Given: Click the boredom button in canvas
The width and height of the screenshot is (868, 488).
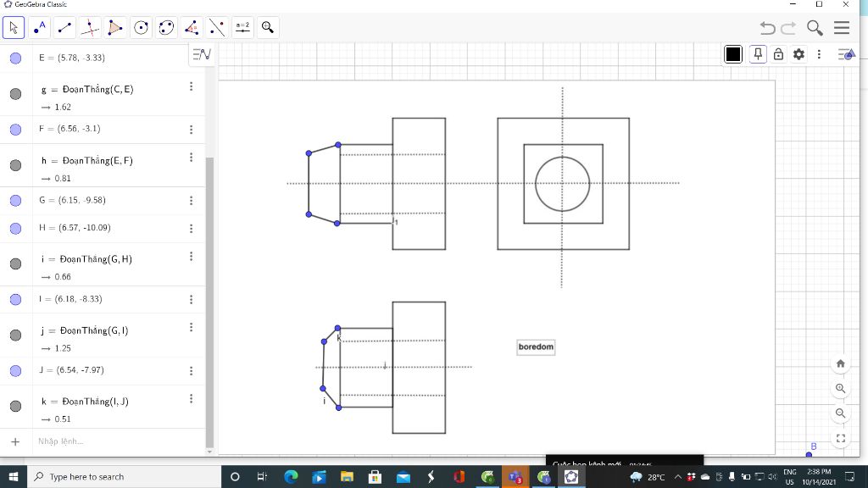Looking at the screenshot, I should (536, 347).
